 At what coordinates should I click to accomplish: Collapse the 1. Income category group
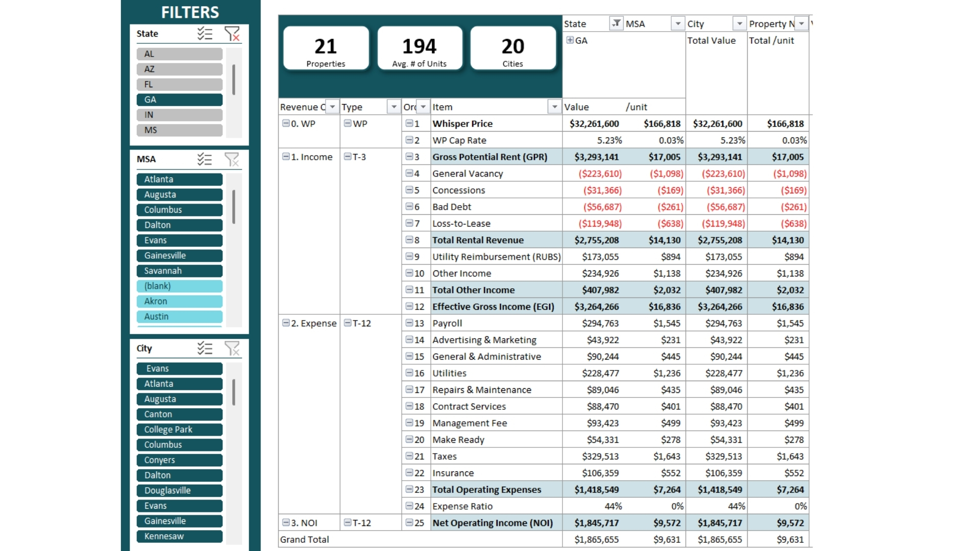[286, 157]
